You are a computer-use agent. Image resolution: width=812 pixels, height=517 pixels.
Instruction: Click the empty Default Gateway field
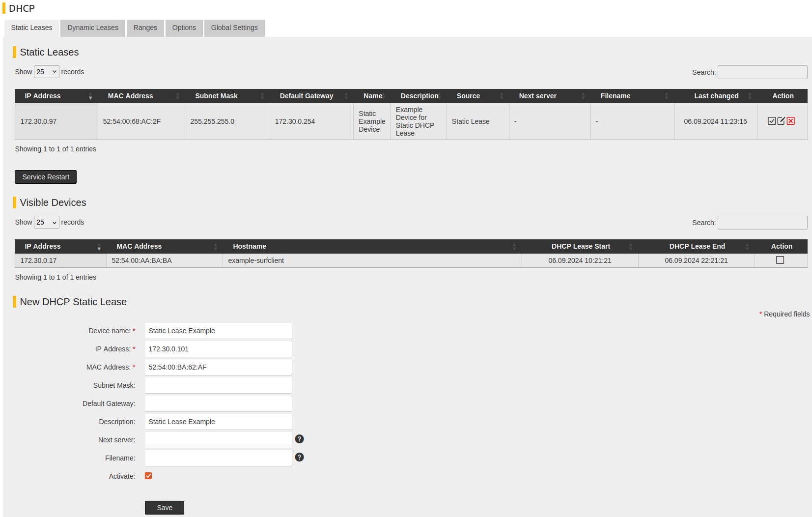219,403
